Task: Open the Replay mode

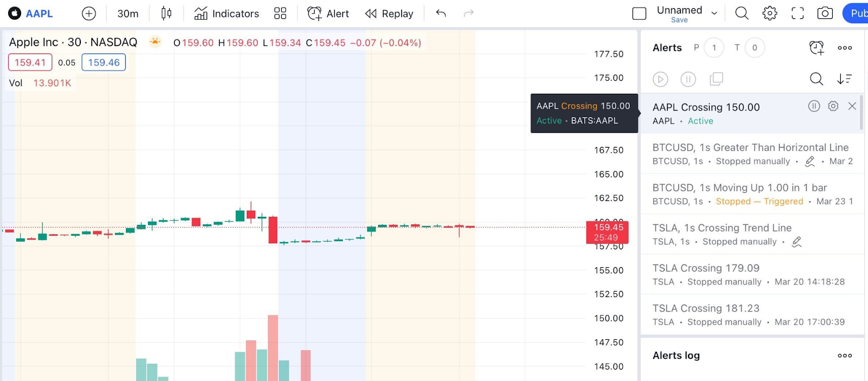Action: (389, 14)
